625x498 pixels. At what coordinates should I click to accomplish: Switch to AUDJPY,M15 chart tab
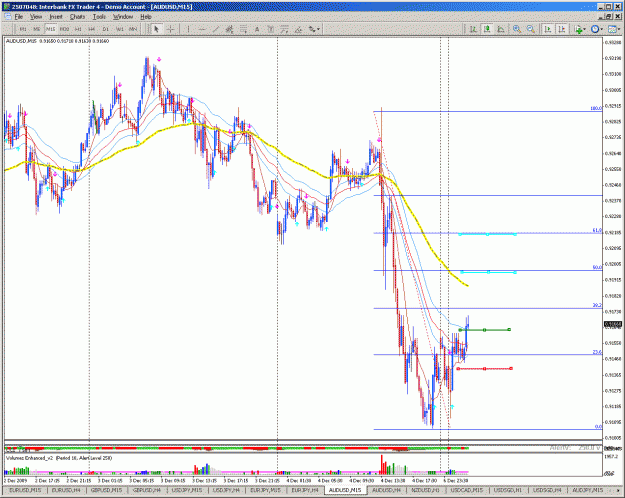(587, 490)
